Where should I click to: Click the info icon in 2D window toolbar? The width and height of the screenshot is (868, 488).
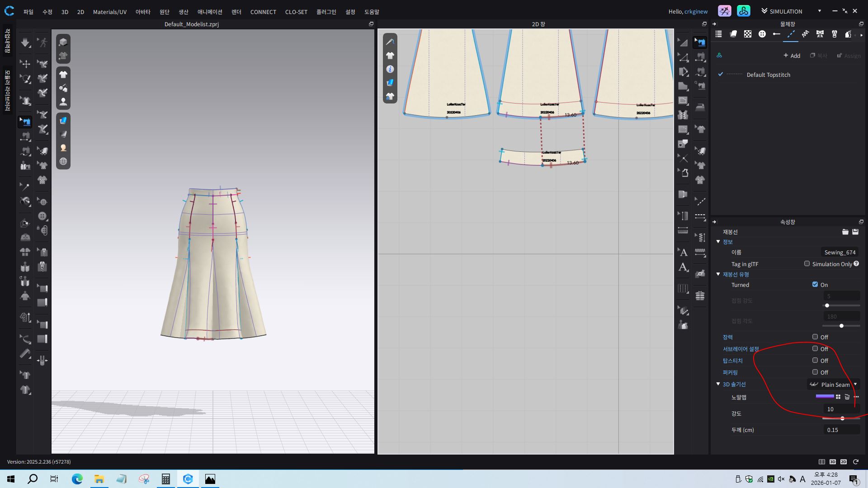click(390, 69)
